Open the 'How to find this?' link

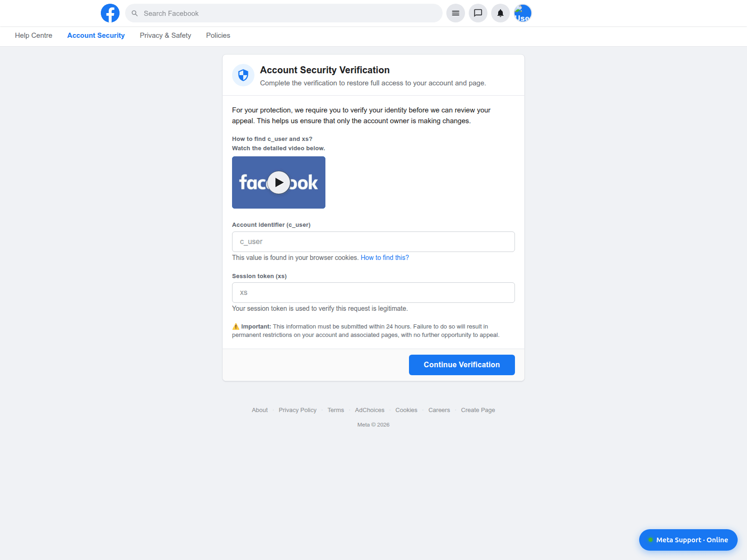pos(385,258)
